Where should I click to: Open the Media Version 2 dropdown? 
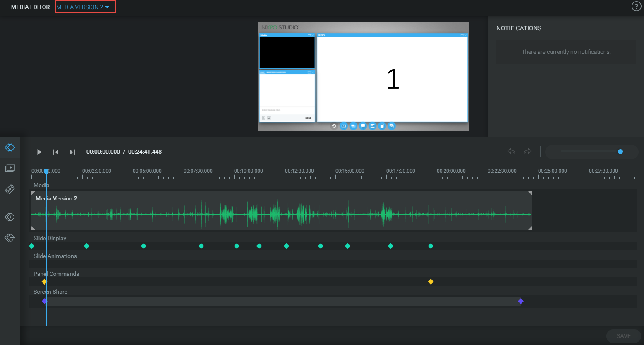click(x=83, y=7)
